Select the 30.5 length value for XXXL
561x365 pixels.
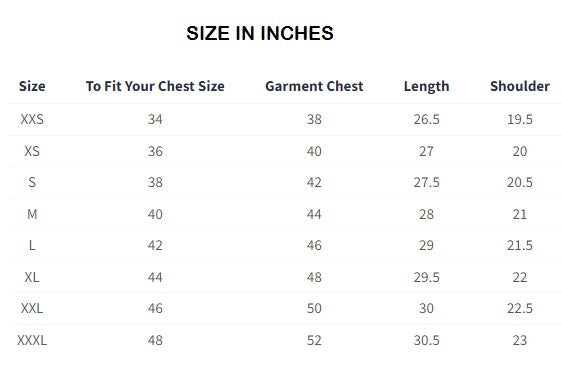tap(426, 340)
